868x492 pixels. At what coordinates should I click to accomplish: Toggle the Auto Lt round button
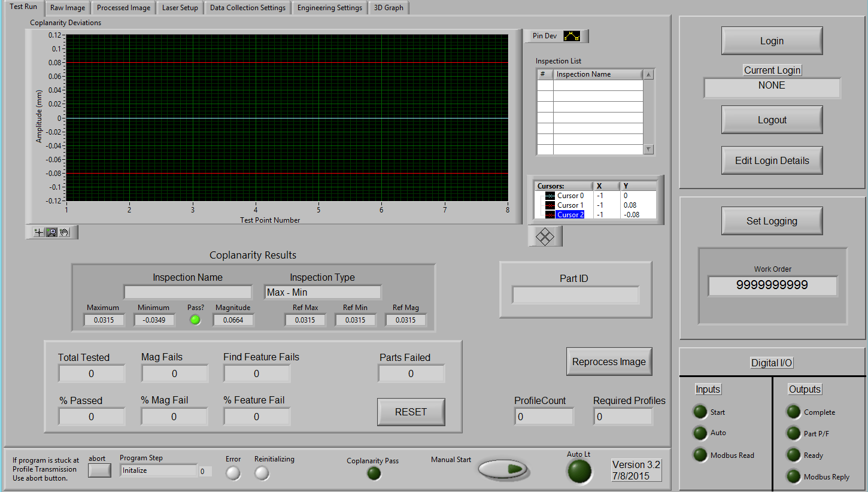pyautogui.click(x=579, y=471)
